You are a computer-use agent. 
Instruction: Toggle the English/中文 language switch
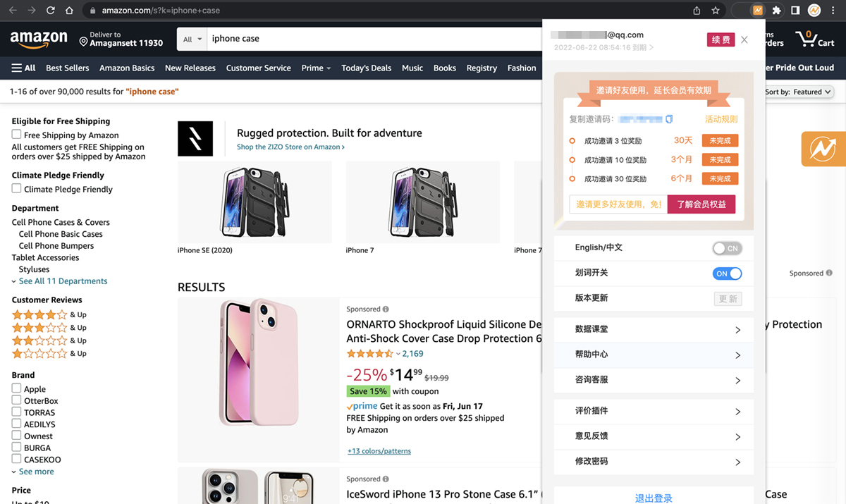point(727,248)
